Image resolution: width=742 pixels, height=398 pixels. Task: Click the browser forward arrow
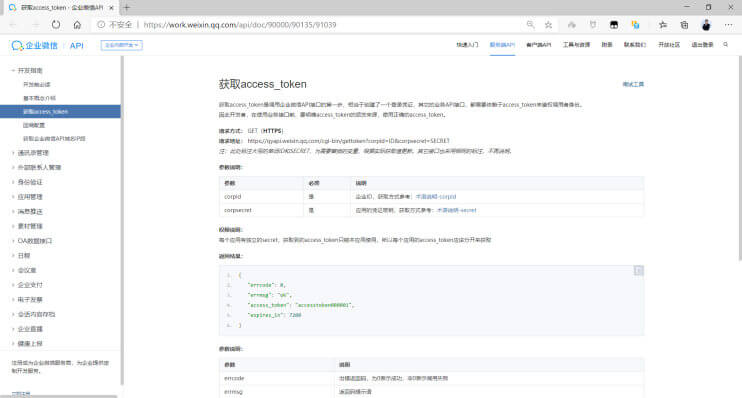[35, 25]
